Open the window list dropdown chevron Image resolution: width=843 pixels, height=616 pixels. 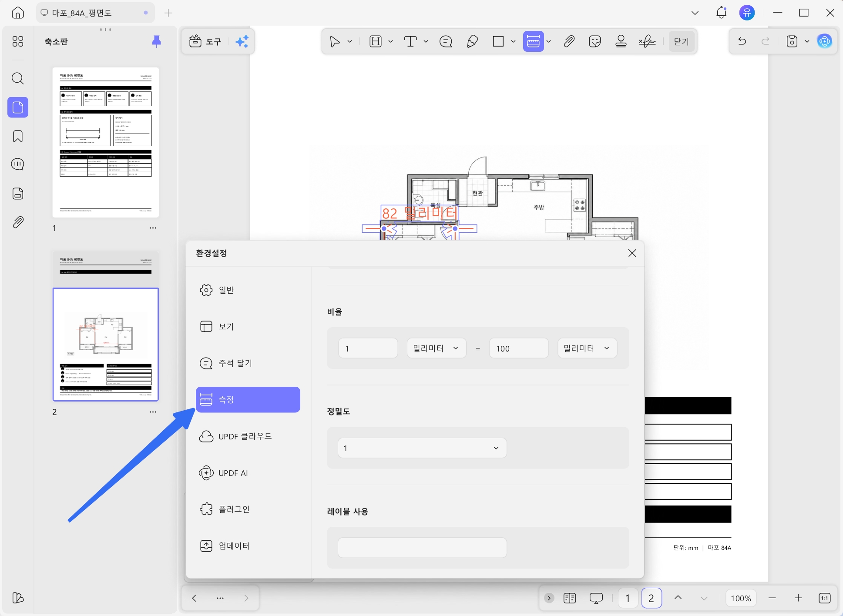[695, 13]
